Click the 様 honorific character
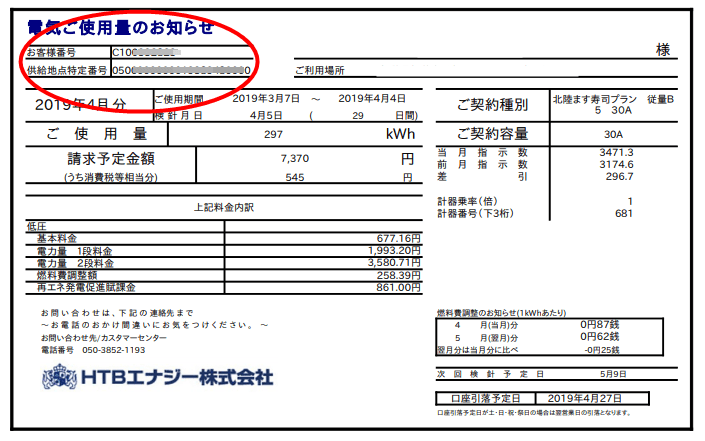This screenshot has height=441, width=705. tap(663, 49)
